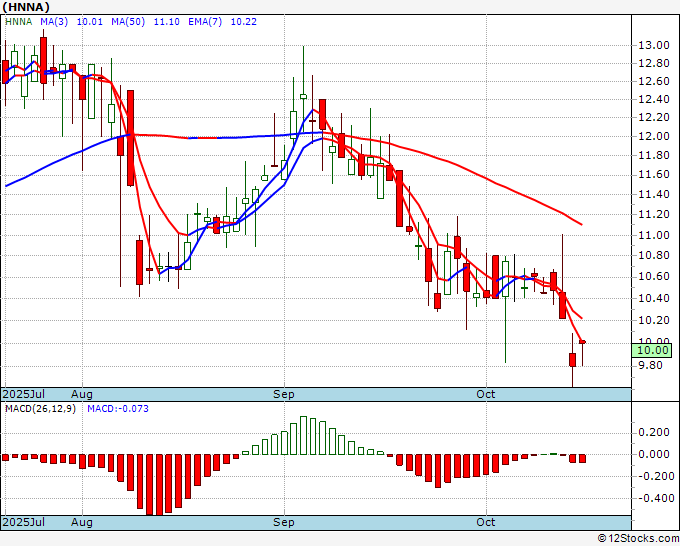Screen dimensions: 680x546
Task: Click the 10.80 price axis label
Action: 654,255
